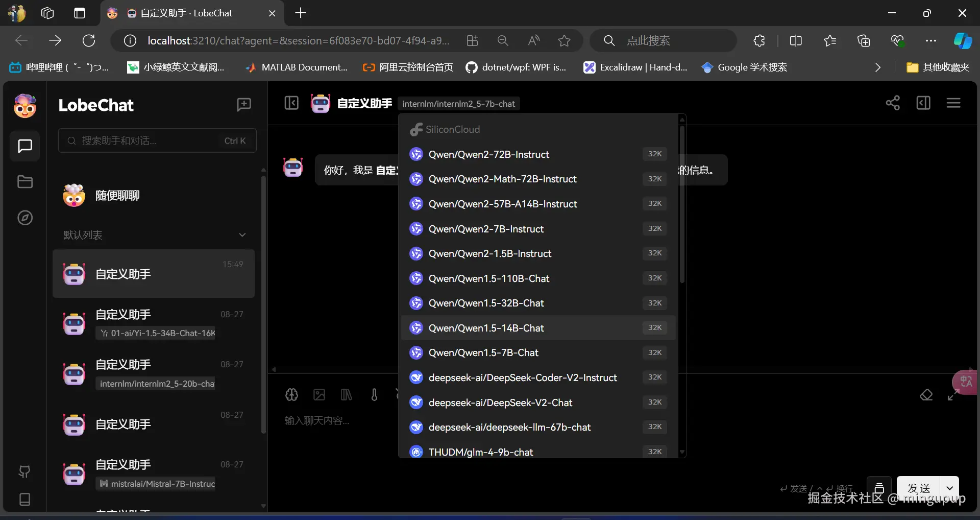Open the documentation book icon in sidebar
The image size is (980, 520).
tap(24, 499)
